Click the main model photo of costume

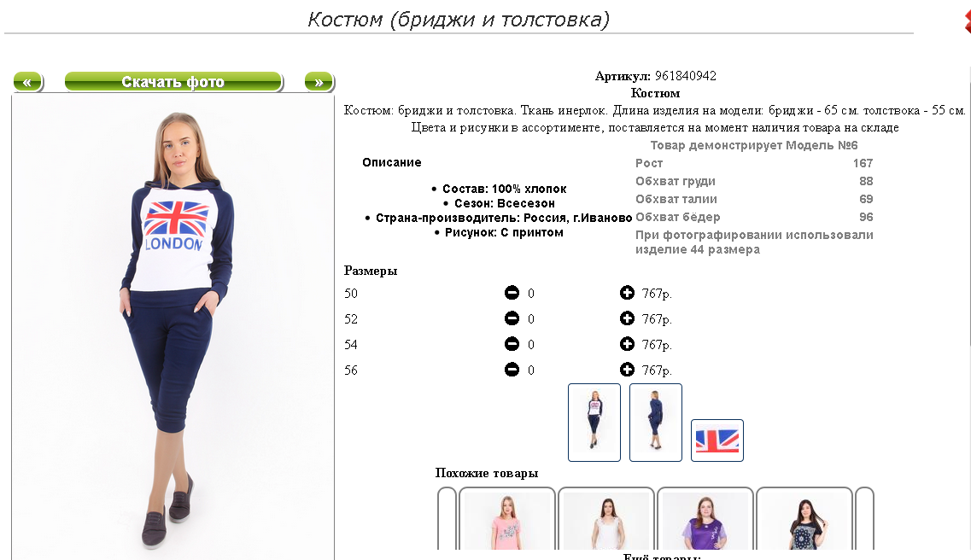point(173,328)
